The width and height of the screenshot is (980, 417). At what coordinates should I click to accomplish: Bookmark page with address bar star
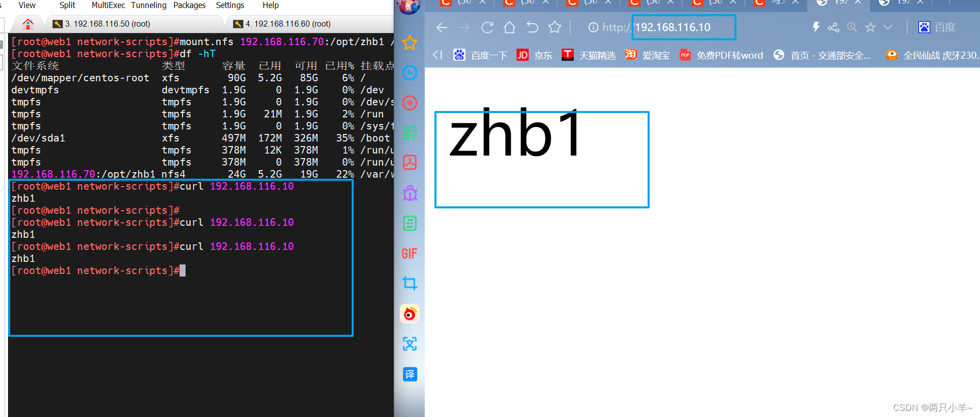(x=870, y=27)
